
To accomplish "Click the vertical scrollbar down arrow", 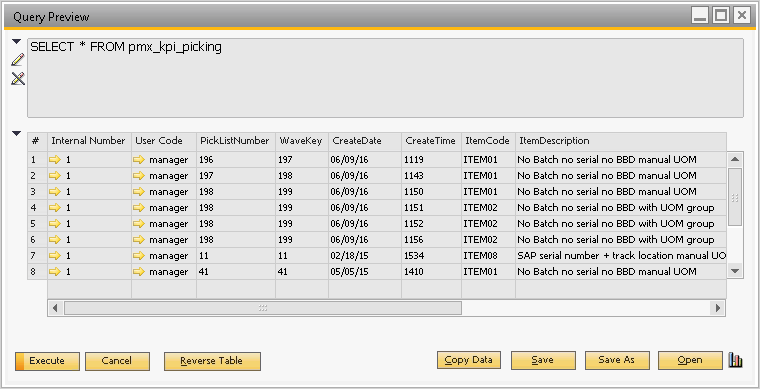I will pos(735,271).
